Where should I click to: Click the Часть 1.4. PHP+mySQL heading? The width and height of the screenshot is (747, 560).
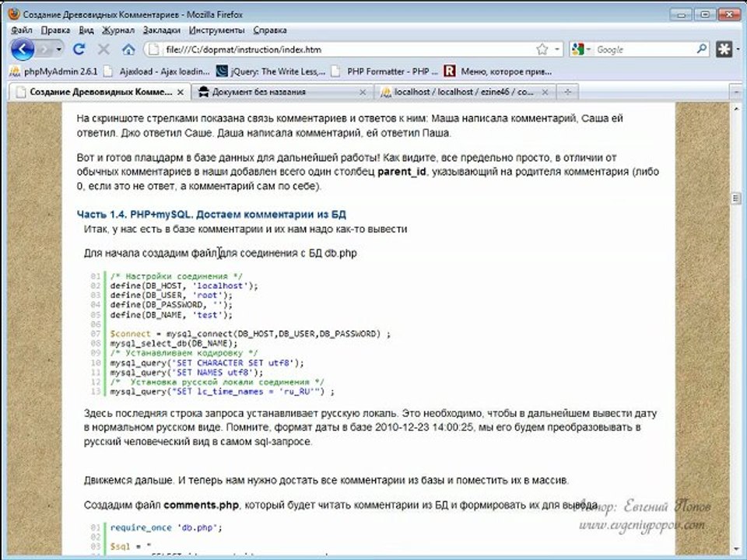(x=212, y=215)
